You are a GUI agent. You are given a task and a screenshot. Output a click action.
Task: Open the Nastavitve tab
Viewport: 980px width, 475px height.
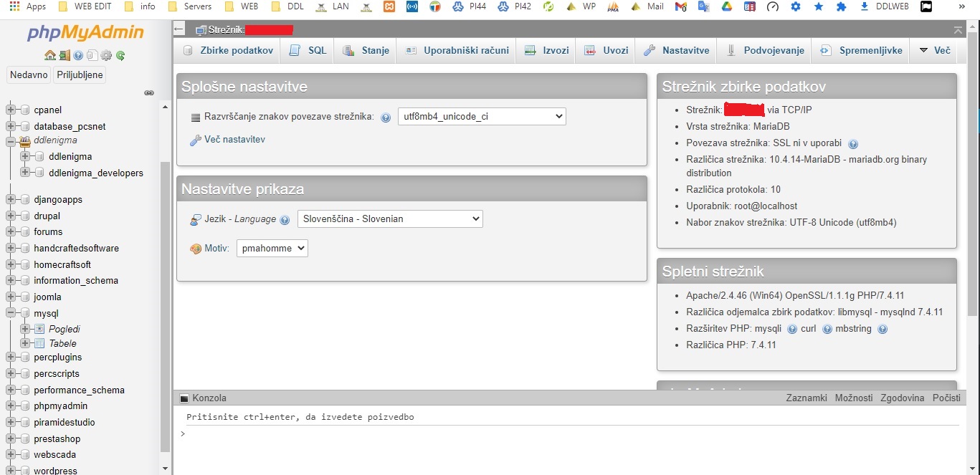pos(677,50)
